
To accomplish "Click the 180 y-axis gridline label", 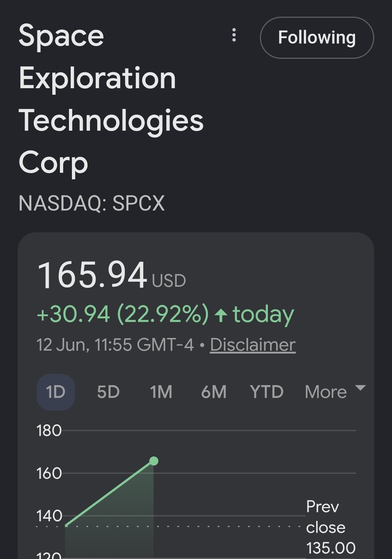I will 49,430.
